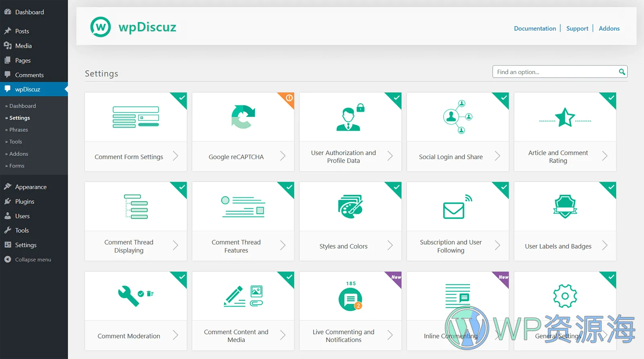Screen dimensions: 644x359
Task: Open Comment Moderation chevron arrow
Action: pos(175,335)
